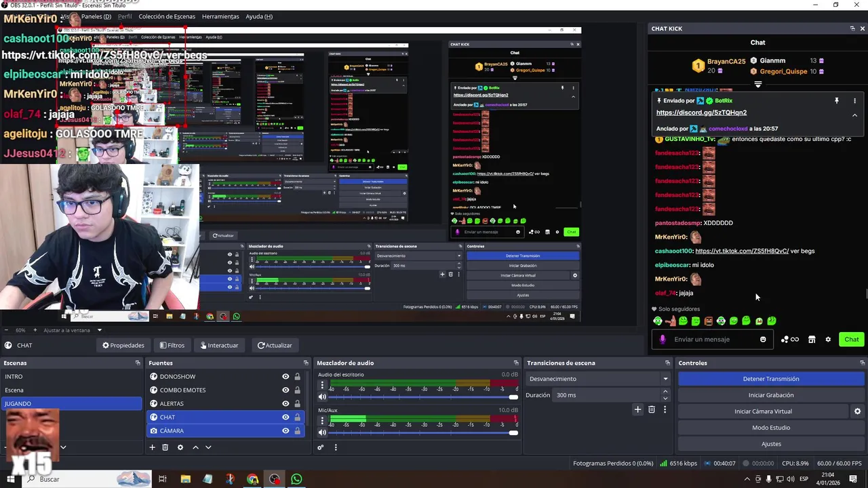Delete the selected source with the trash icon
The height and width of the screenshot is (488, 868).
pyautogui.click(x=165, y=447)
